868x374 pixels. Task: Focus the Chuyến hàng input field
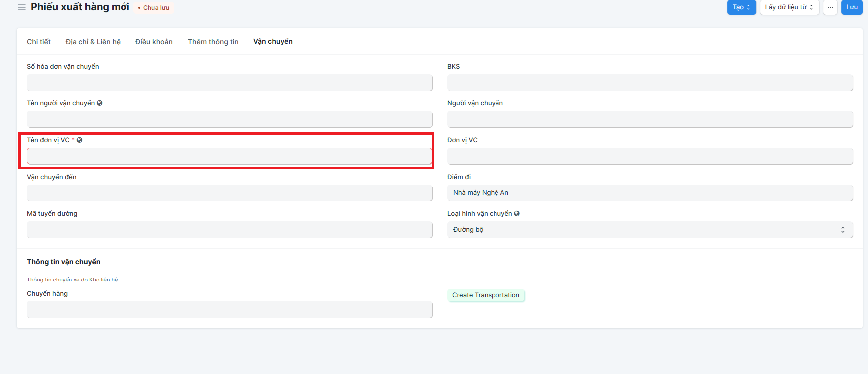(230, 309)
